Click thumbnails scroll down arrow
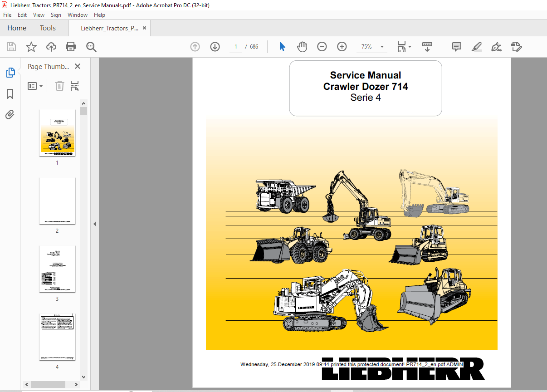 pyautogui.click(x=83, y=377)
